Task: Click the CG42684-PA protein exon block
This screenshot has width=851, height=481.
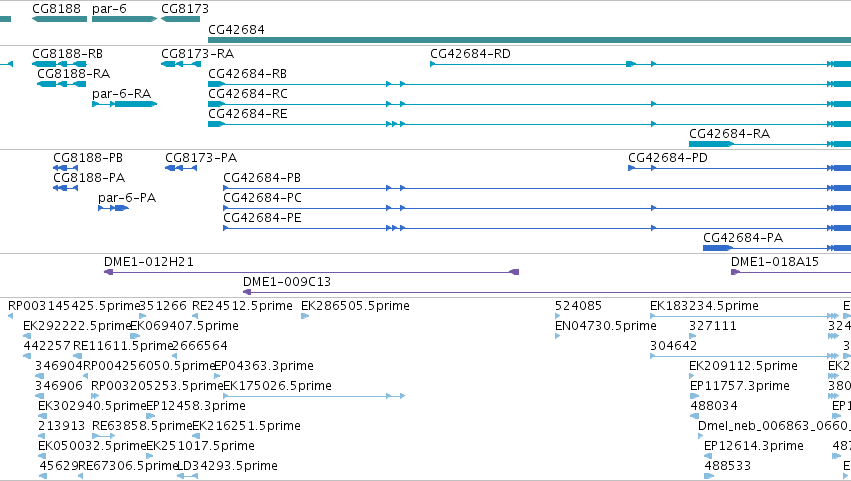Action: point(717,248)
